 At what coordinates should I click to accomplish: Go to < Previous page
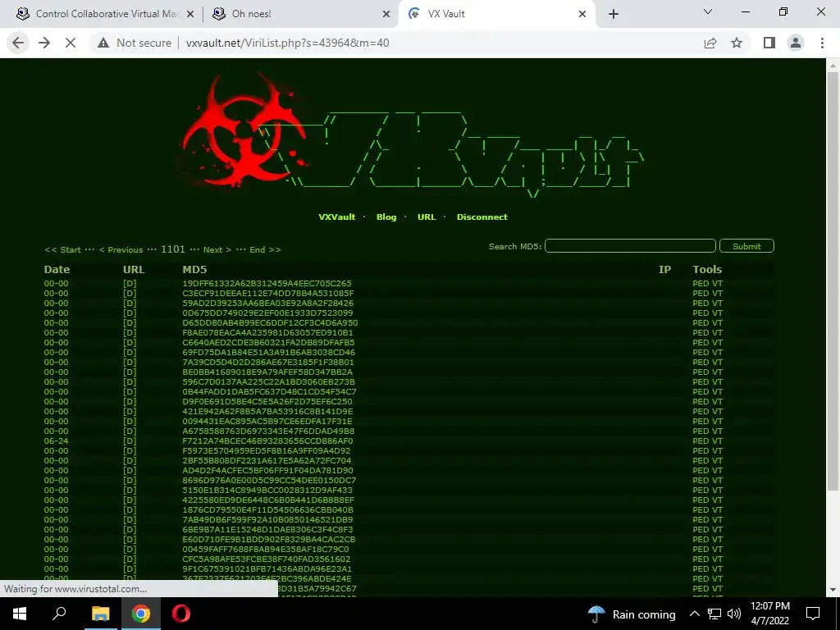(x=121, y=249)
